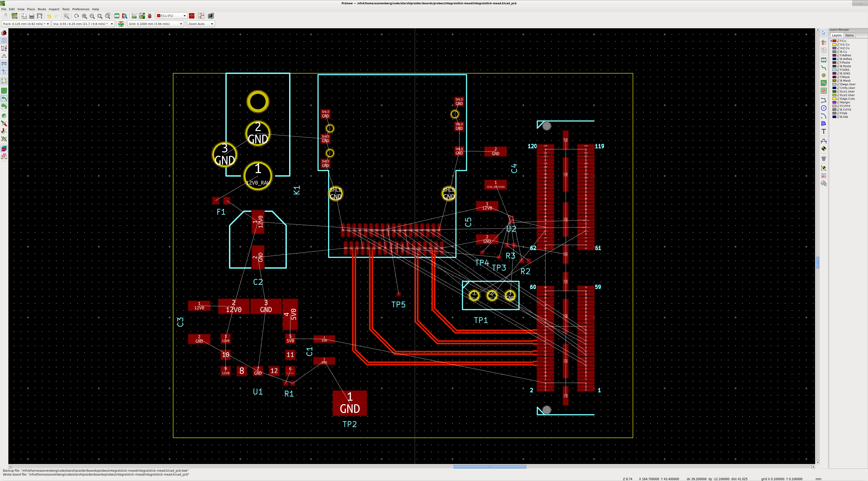This screenshot has height=481, width=868.
Task: Select the Add Filled Zones tool
Action: [823, 83]
